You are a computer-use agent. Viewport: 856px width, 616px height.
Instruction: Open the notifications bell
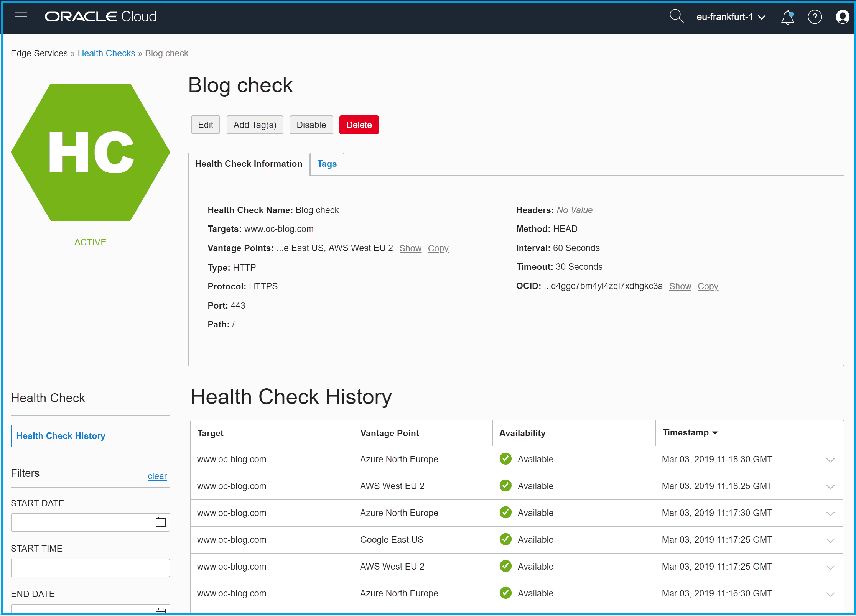click(787, 17)
